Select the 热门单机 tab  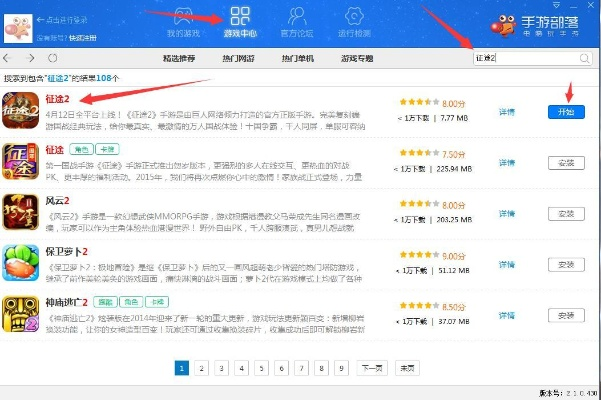(298, 59)
